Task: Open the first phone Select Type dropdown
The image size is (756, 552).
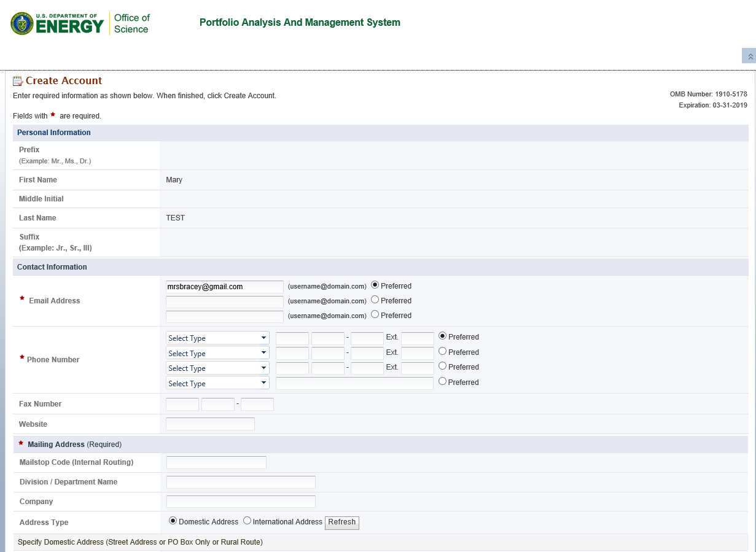Action: click(217, 338)
